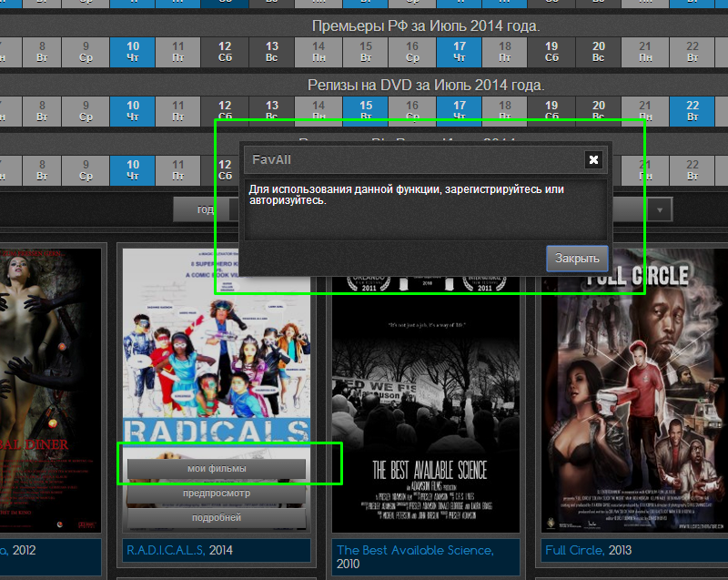
Task: Click the Cannibal Diner poster
Action: tap(50, 390)
